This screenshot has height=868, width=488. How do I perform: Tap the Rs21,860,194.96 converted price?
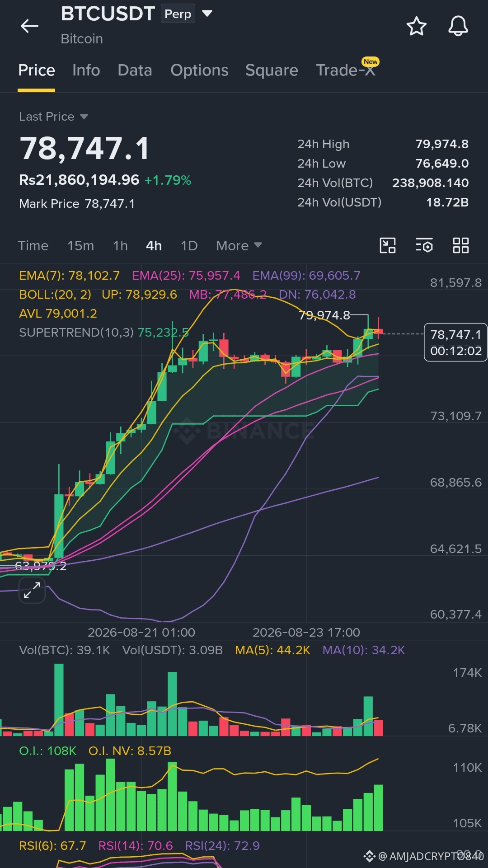[79, 180]
